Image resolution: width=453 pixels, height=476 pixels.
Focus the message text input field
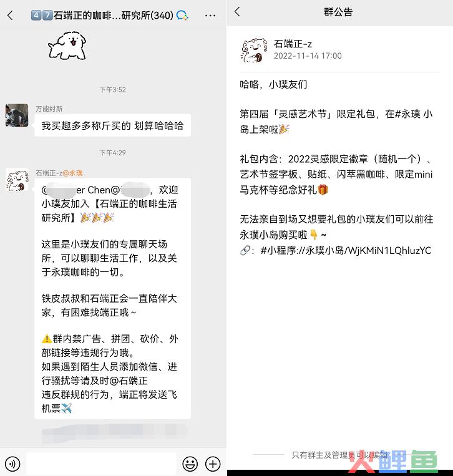point(101,464)
